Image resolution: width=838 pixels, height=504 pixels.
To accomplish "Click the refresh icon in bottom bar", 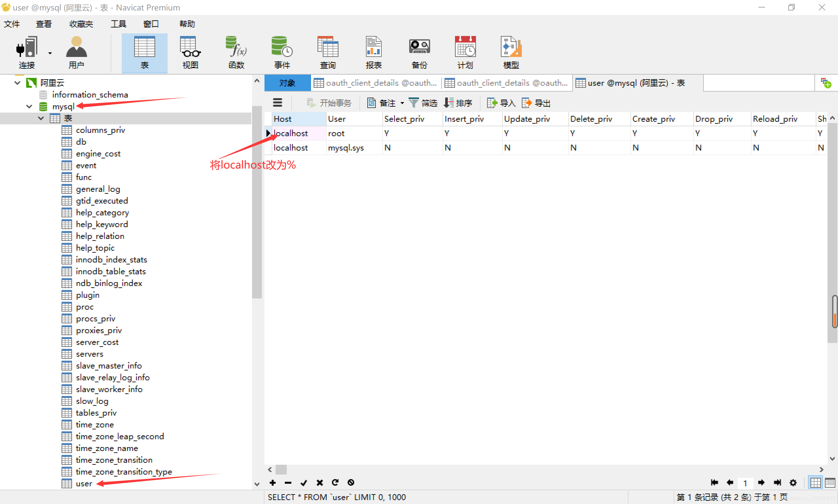I will click(335, 483).
